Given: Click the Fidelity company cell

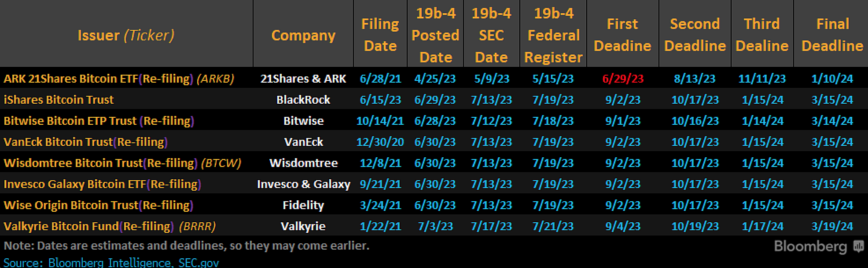Looking at the screenshot, I should tap(303, 205).
